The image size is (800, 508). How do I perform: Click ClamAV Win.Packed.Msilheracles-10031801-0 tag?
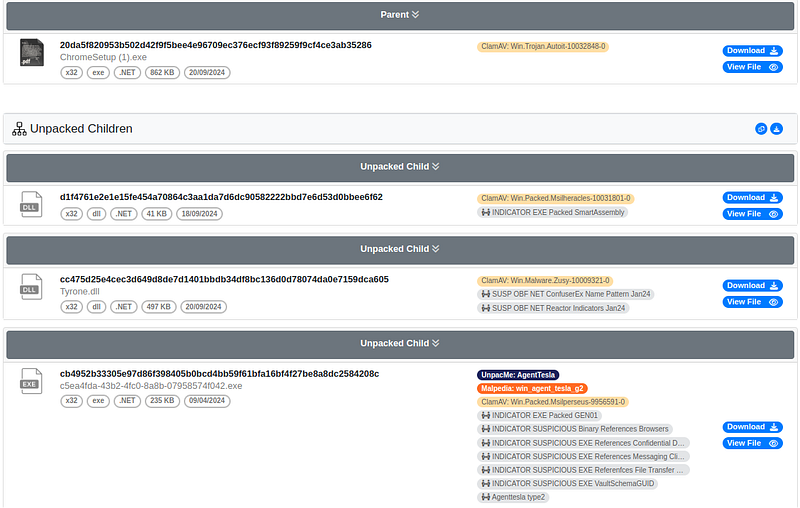tap(556, 198)
